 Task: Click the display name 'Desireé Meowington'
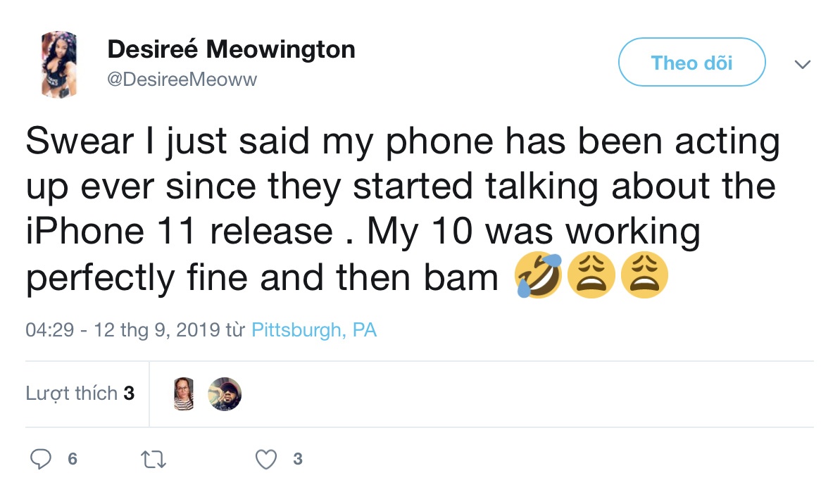pos(231,49)
